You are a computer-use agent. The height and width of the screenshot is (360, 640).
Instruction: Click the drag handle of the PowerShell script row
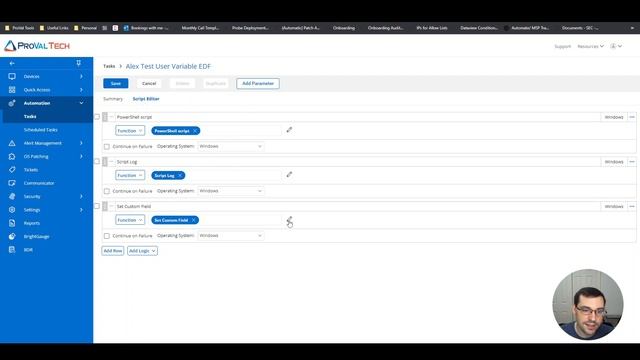point(105,117)
